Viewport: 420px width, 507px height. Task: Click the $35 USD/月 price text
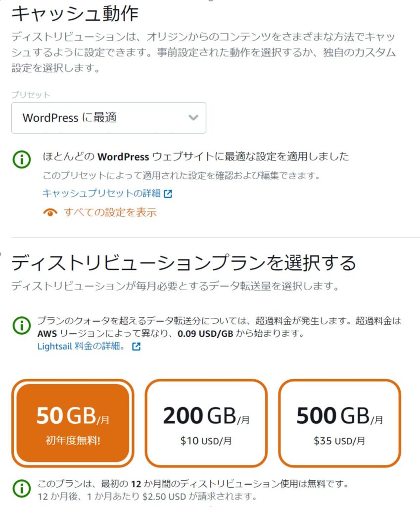click(339, 440)
